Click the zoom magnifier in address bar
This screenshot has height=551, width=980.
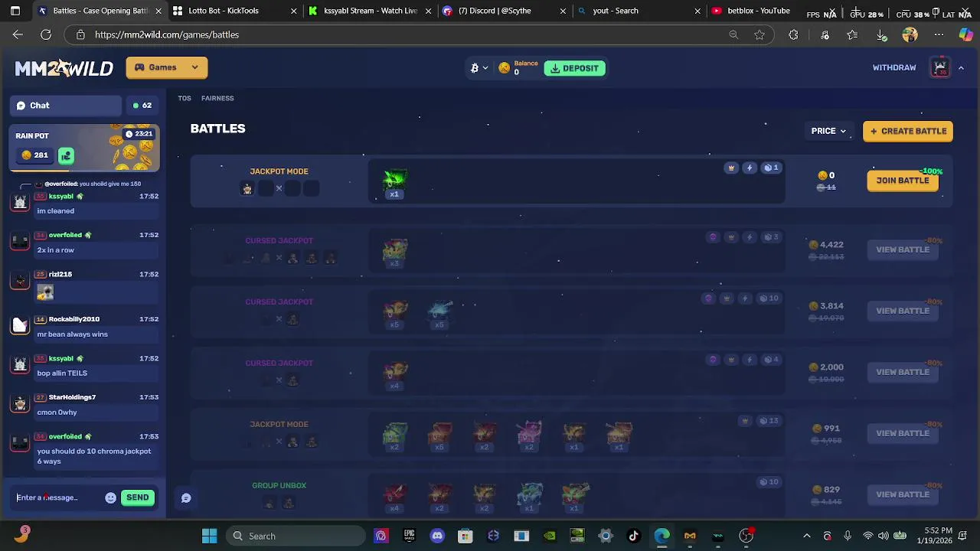point(733,34)
